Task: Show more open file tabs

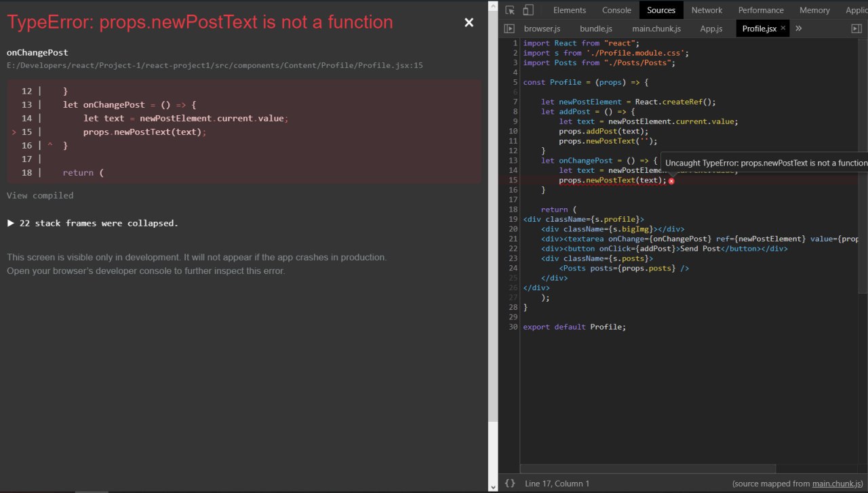Action: [799, 28]
